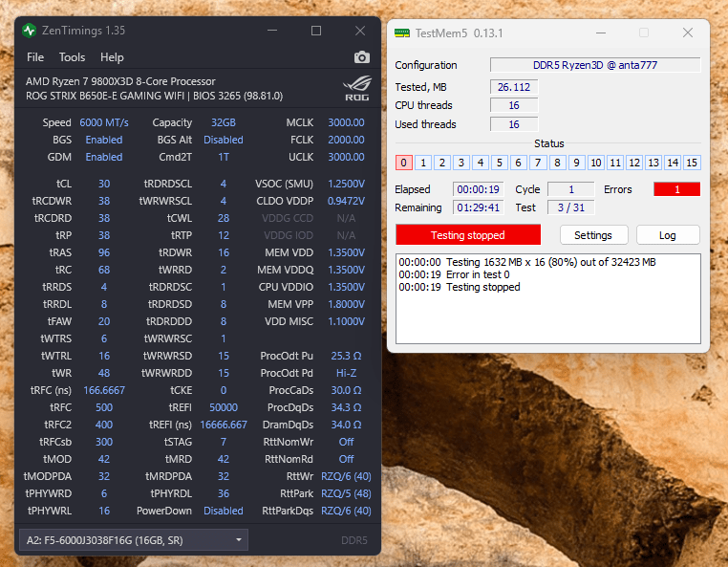728x567 pixels.
Task: Select thread status box 12
Action: pos(634,163)
